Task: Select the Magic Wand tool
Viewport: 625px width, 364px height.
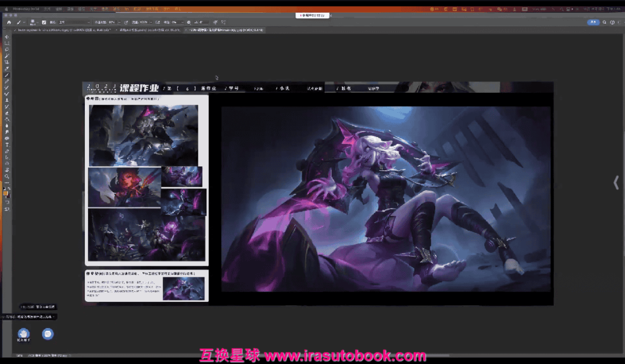Action: point(7,55)
